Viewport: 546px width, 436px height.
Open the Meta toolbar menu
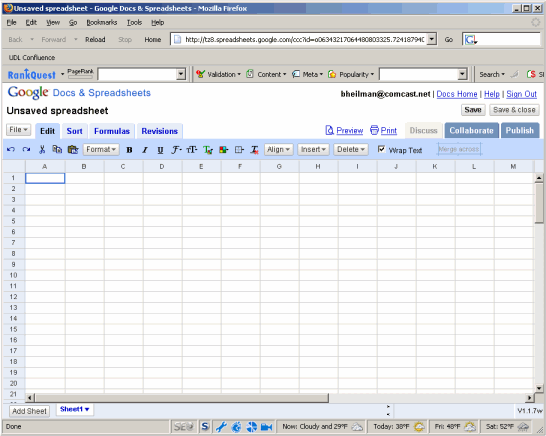point(307,74)
